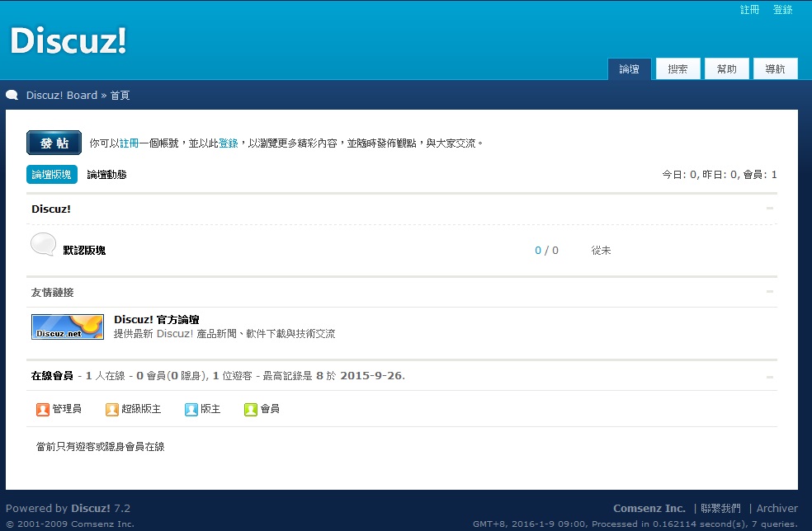Click the 0 / 0 post count
This screenshot has height=531, width=812.
(x=546, y=251)
